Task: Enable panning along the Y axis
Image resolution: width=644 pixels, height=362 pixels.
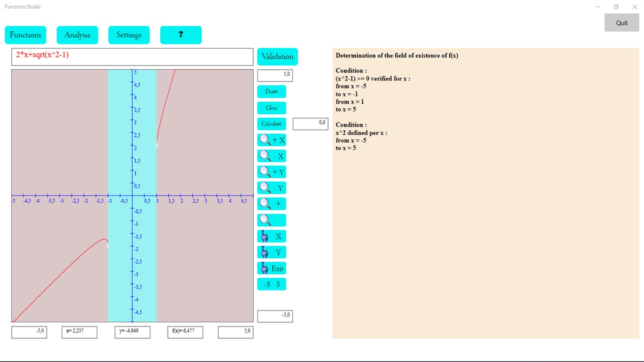Action: (x=271, y=252)
